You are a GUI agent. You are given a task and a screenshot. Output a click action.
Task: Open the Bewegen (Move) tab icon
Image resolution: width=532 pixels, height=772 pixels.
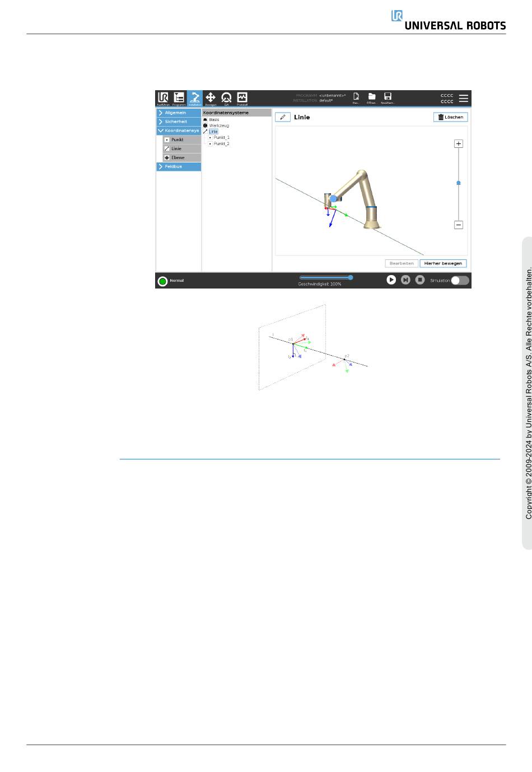pyautogui.click(x=211, y=98)
